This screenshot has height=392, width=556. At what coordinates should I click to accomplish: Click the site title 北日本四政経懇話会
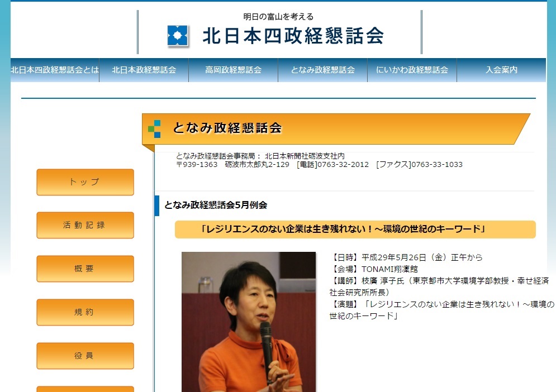point(293,36)
